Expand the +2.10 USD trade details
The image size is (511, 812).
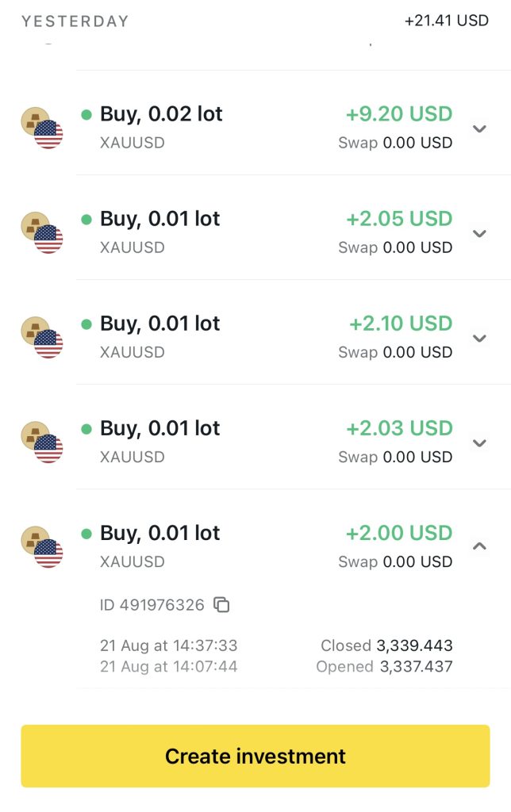pos(479,338)
